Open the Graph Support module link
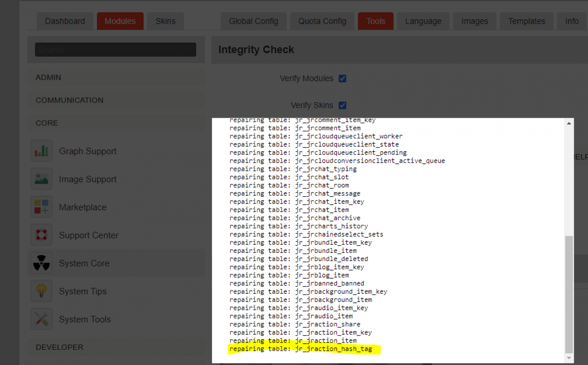The image size is (588, 365). click(88, 151)
